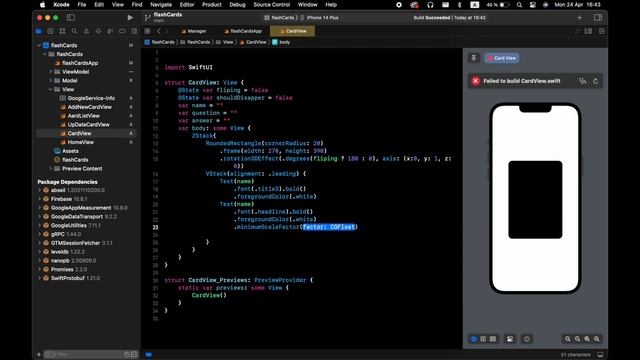Collapse the flashCards project root
Viewport: 640px width, 360px height.
coord(40,45)
